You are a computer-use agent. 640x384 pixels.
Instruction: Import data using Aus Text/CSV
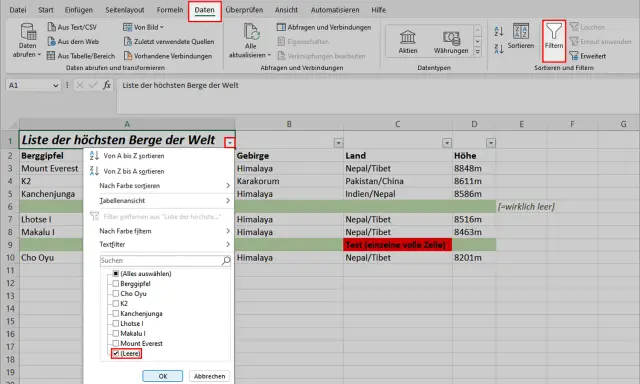[72, 27]
